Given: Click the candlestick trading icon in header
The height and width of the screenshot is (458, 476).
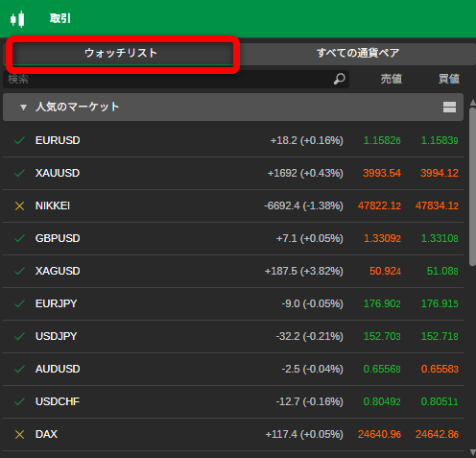Looking at the screenshot, I should pos(17,19).
